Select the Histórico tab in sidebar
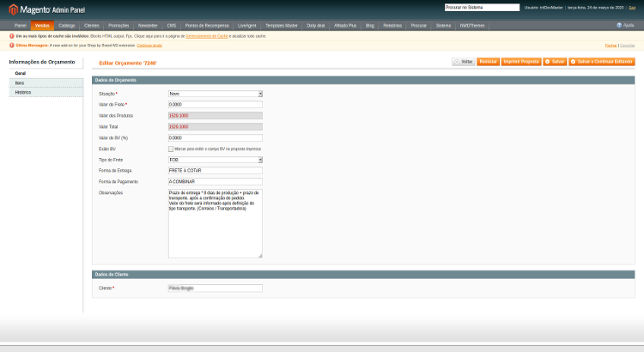This screenshot has width=644, height=352. point(46,93)
